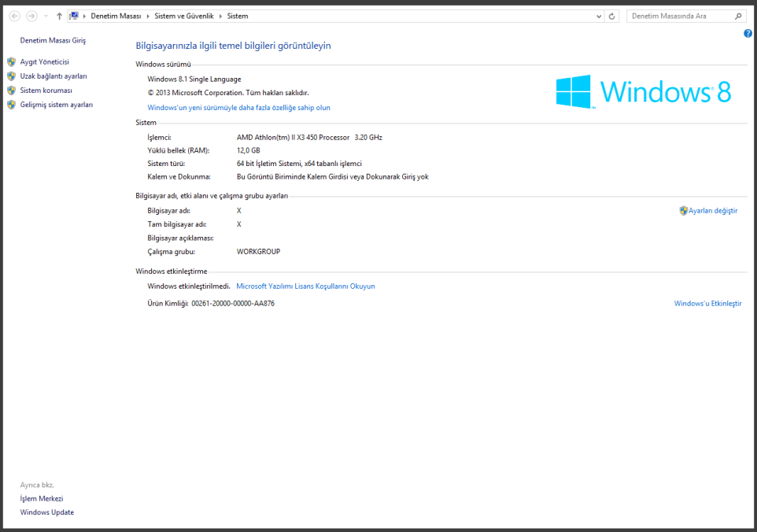The width and height of the screenshot is (757, 532).
Task: Click the page heading Bilgisayarınızla ilgili temel bilgileri
Action: [x=233, y=46]
